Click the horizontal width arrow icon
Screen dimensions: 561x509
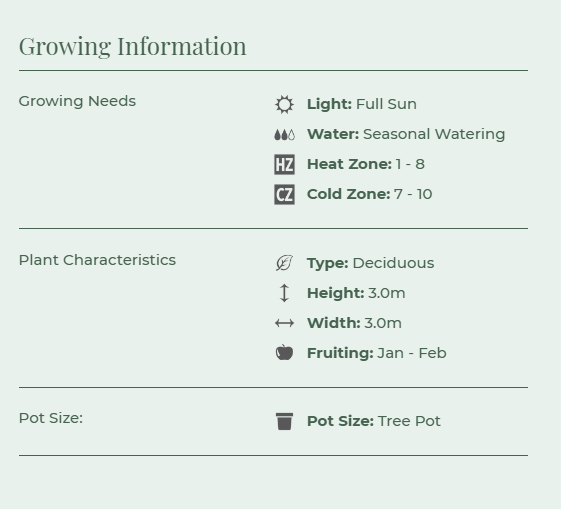284,323
